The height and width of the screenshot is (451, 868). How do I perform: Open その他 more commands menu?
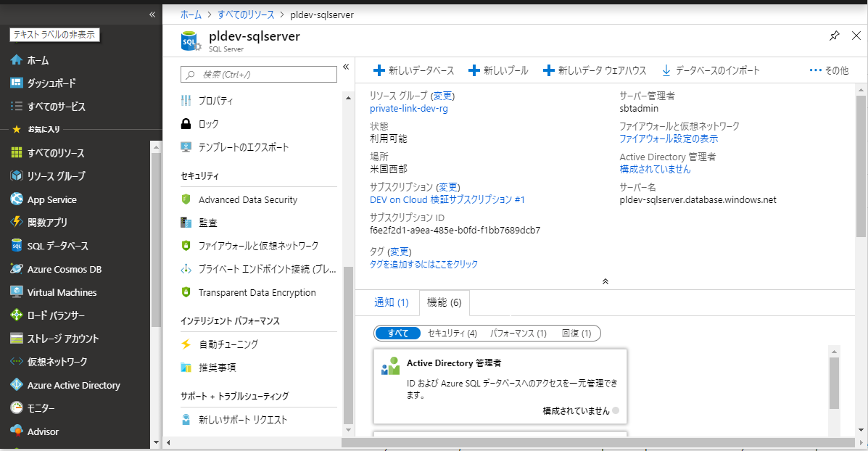829,70
